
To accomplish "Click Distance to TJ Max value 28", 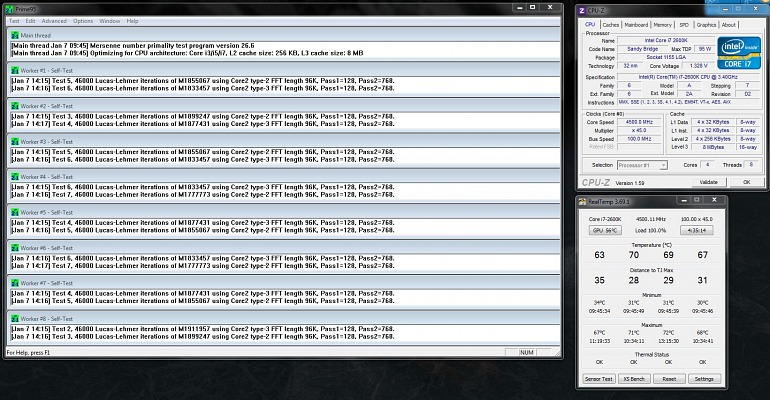I will 634,280.
